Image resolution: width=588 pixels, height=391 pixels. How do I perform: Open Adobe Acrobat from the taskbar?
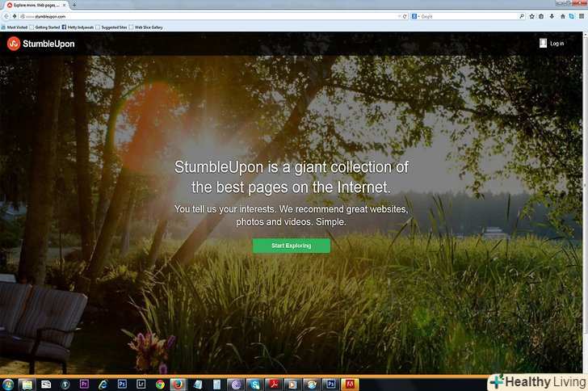[x=274, y=385]
